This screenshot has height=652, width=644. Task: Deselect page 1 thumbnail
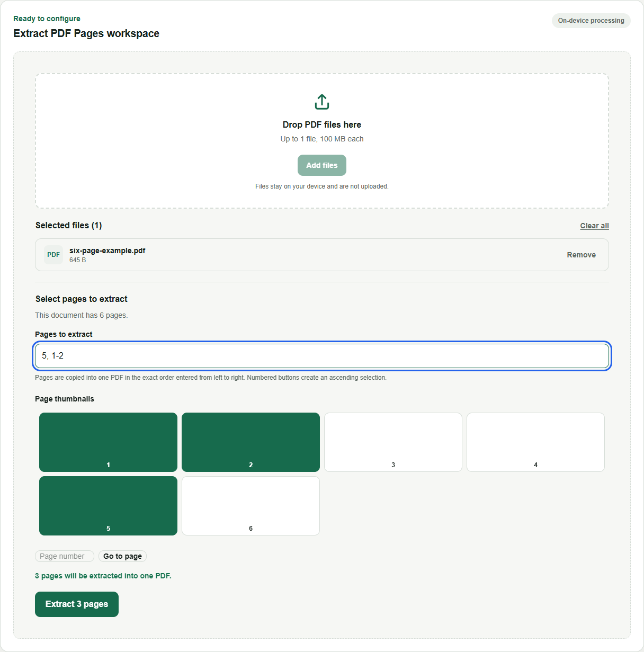coord(108,442)
